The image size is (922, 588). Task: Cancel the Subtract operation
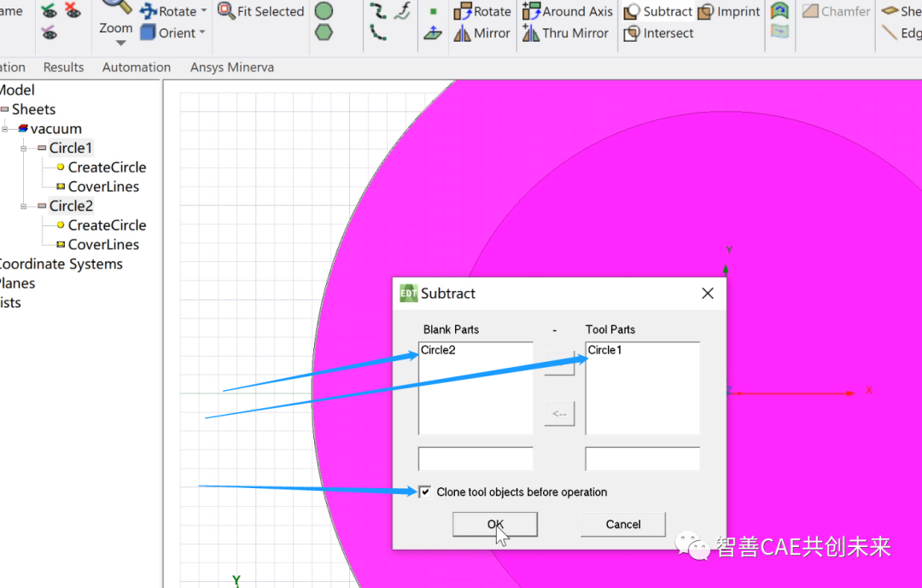coord(622,524)
